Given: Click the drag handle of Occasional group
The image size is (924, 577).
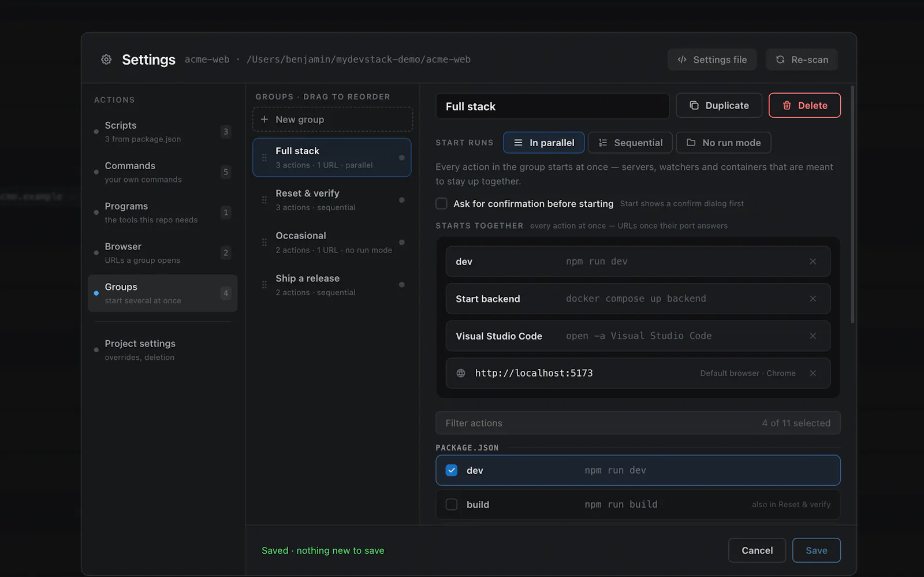Looking at the screenshot, I should [x=264, y=243].
